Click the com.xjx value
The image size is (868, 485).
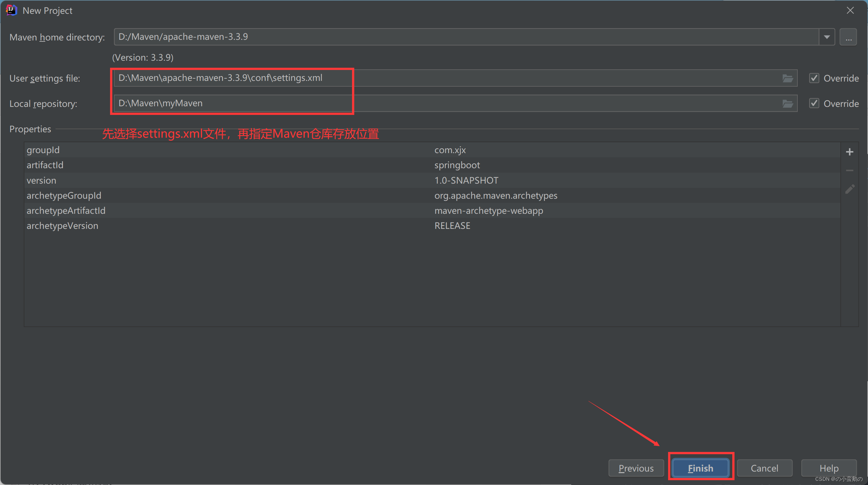click(x=450, y=150)
